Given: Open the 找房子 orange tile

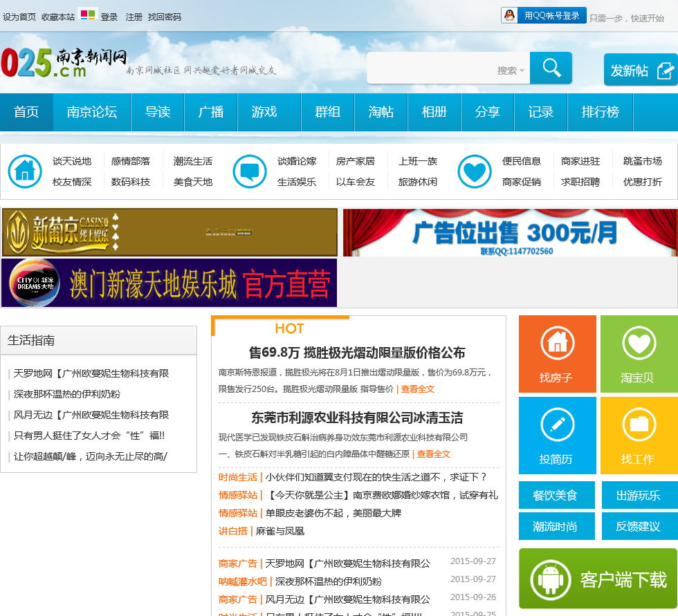Looking at the screenshot, I should (558, 354).
